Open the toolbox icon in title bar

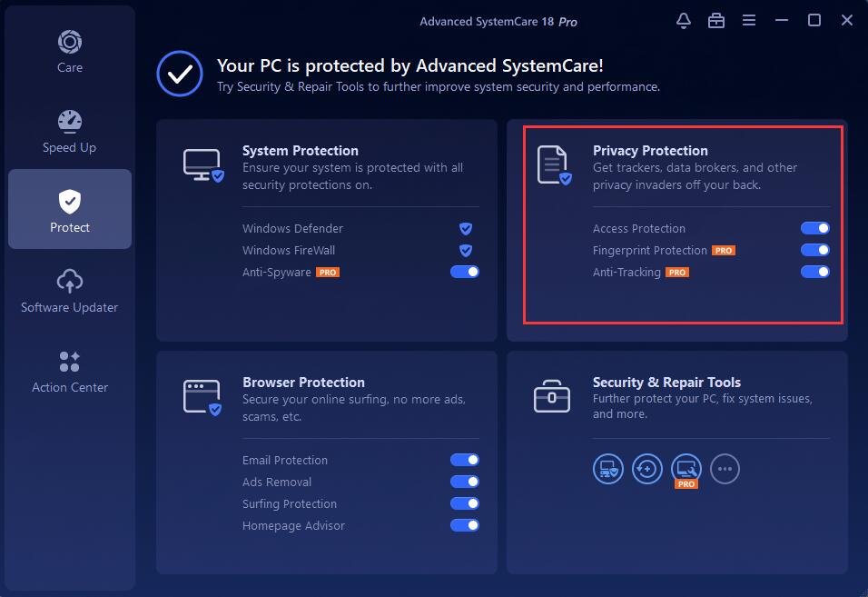(716, 21)
